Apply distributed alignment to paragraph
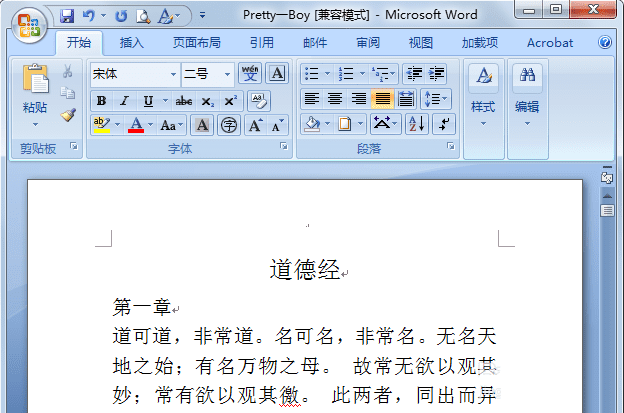 (406, 99)
